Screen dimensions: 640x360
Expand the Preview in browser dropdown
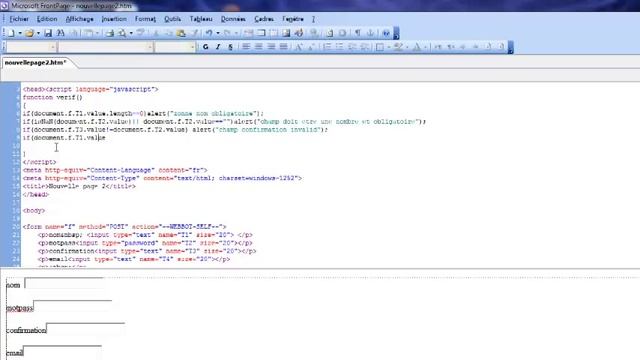pyautogui.click(x=131, y=33)
